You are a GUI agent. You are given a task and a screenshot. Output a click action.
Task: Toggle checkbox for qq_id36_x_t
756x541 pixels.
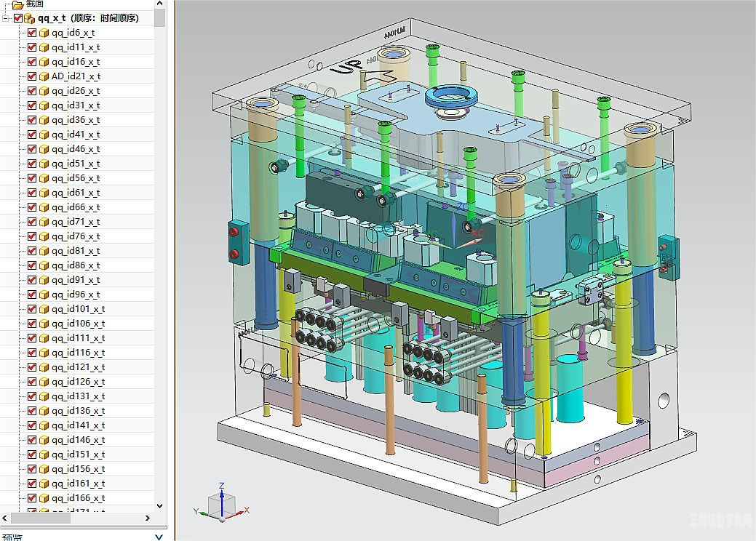32,119
